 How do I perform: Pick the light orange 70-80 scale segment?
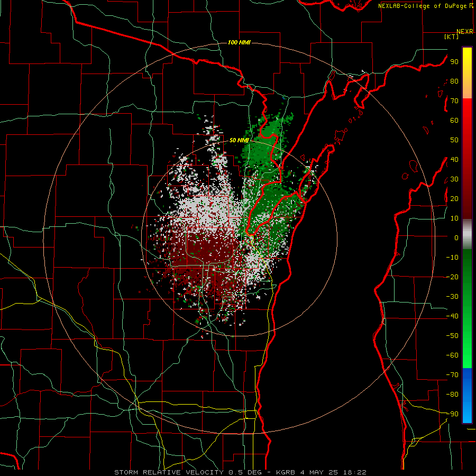(467, 90)
